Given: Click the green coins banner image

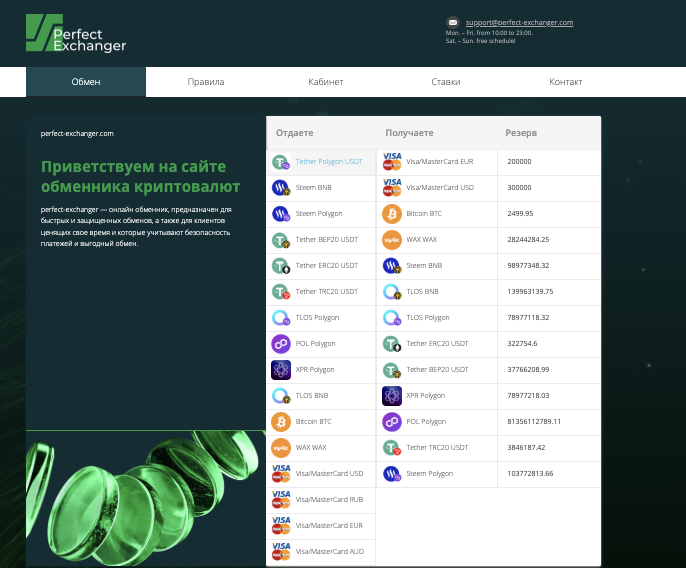Looking at the screenshot, I should (x=146, y=499).
